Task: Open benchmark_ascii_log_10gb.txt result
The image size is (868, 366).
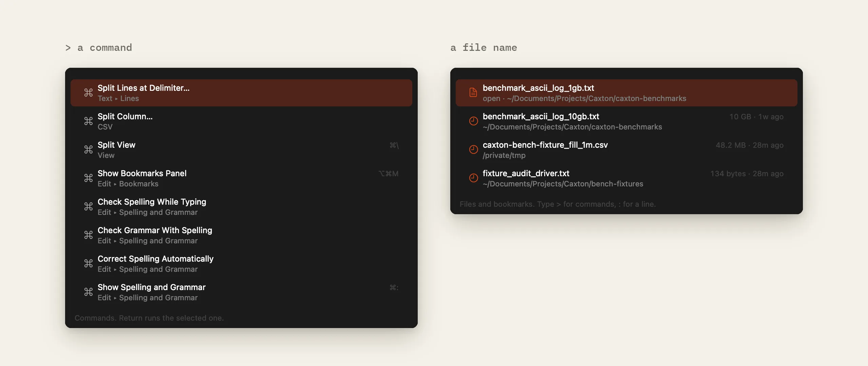Action: tap(627, 121)
